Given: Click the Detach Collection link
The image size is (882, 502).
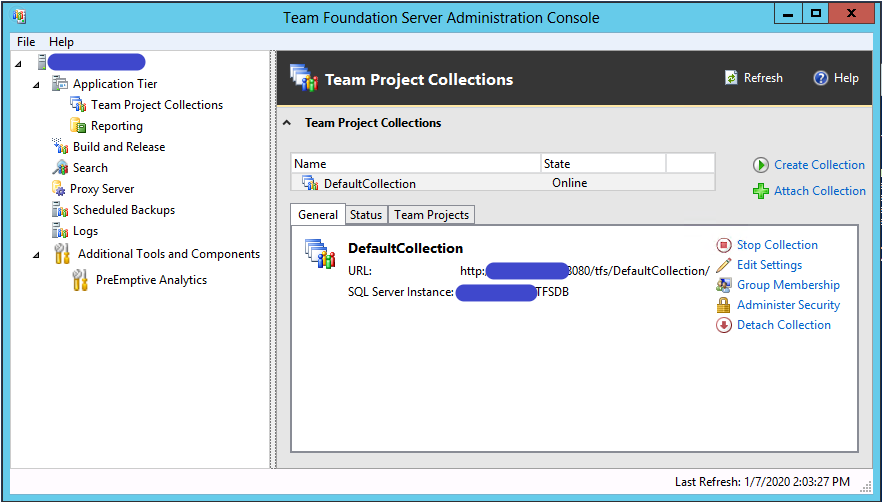Looking at the screenshot, I should 784,325.
